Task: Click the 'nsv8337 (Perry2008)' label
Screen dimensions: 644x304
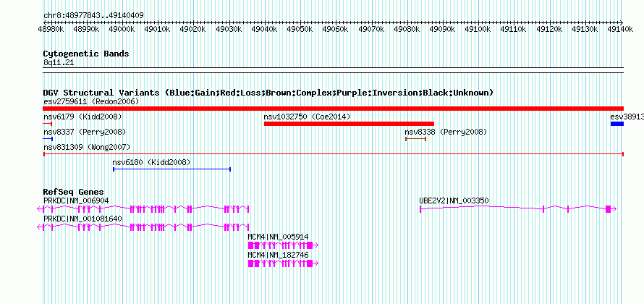Action: pyautogui.click(x=85, y=132)
